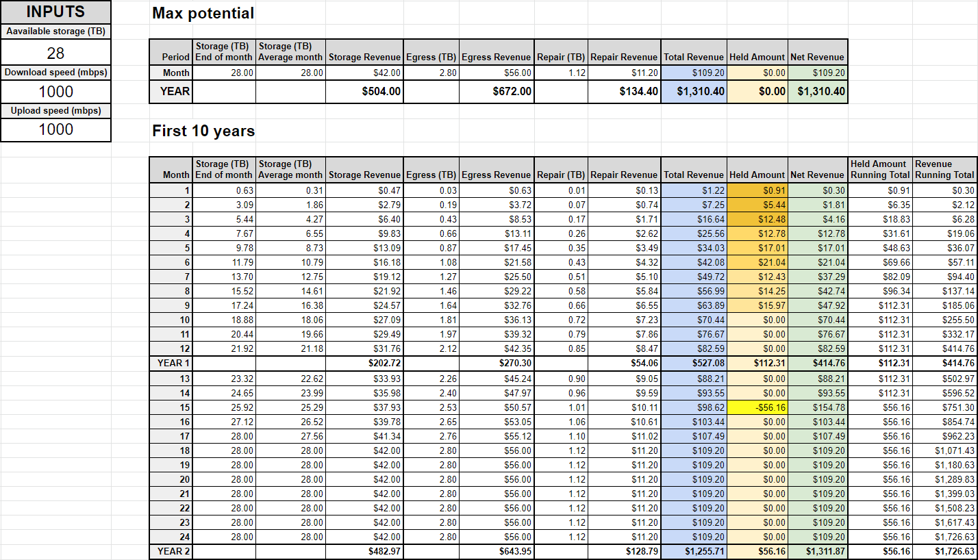Select YEAR 2 repair revenue $128.79
978x560 pixels.
click(x=624, y=551)
